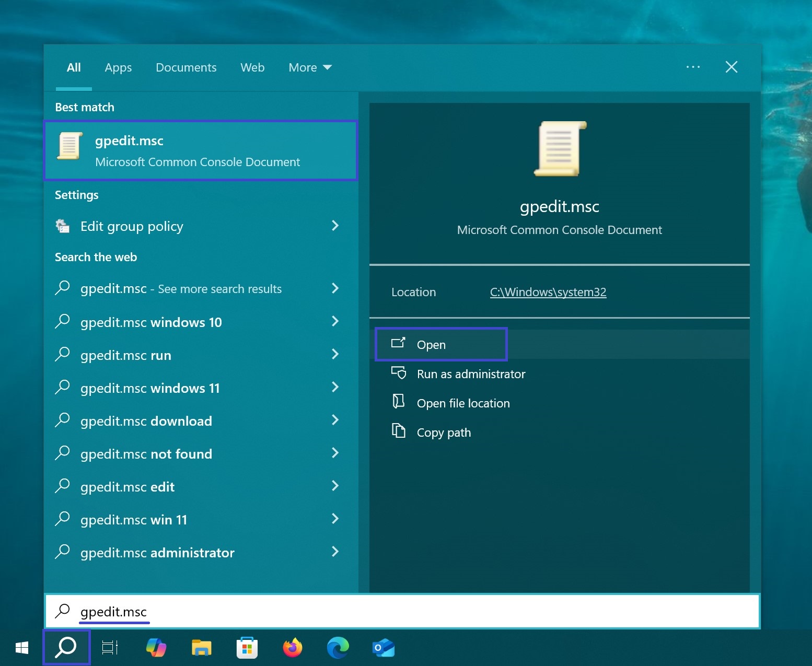
Task: Close the search panel with X
Action: pos(732,67)
